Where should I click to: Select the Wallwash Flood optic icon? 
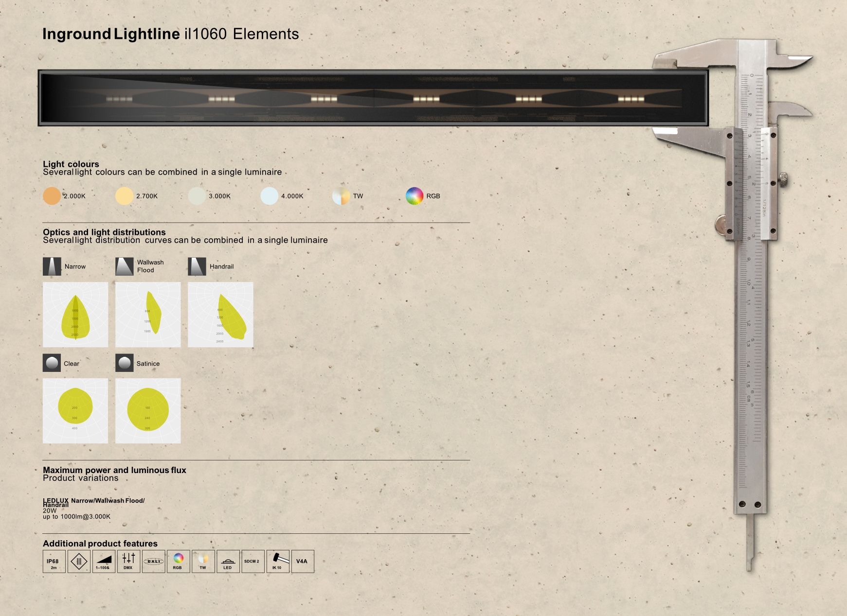click(x=125, y=266)
